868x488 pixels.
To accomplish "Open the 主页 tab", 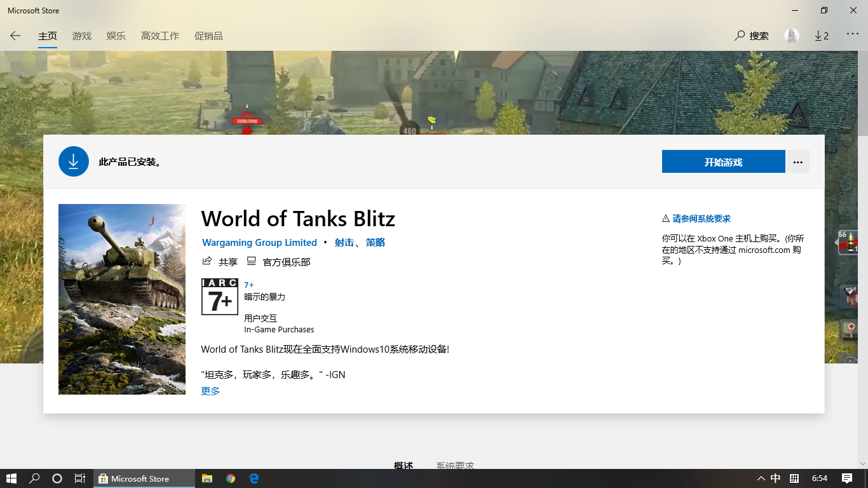I will (48, 36).
